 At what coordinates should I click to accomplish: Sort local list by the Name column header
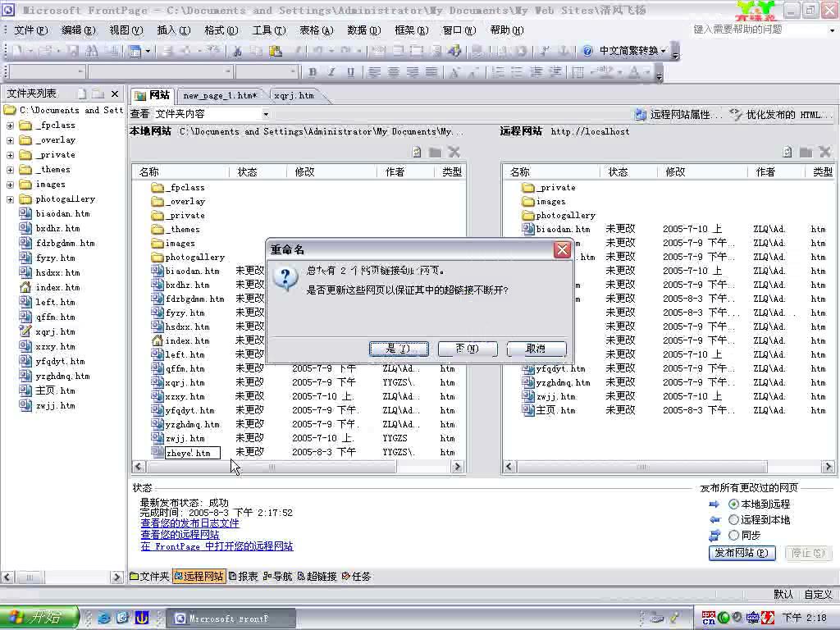tap(180, 172)
